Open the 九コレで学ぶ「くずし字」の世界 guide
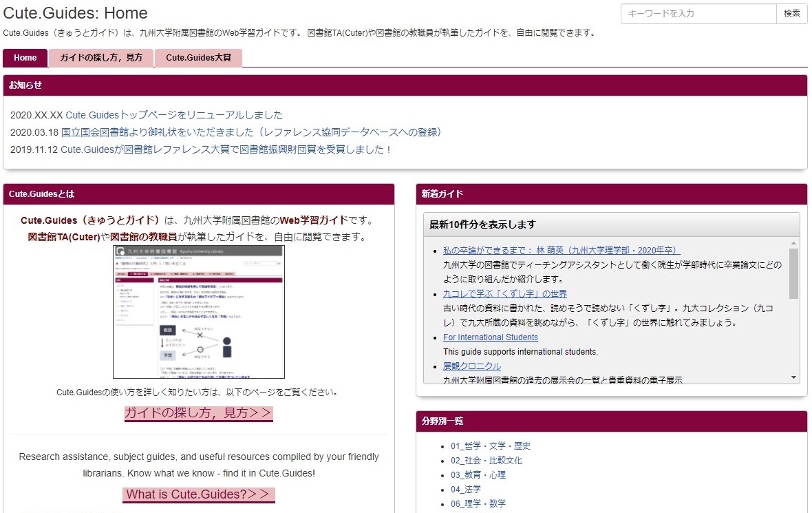The height and width of the screenshot is (513, 812). point(505,294)
